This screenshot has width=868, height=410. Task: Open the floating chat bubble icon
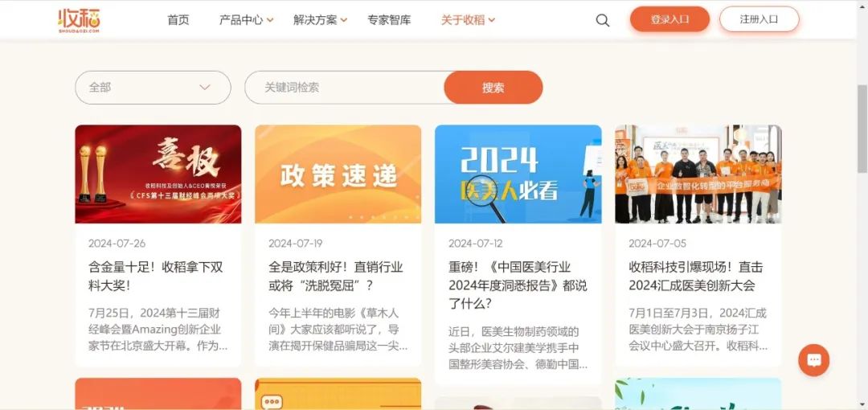click(813, 360)
